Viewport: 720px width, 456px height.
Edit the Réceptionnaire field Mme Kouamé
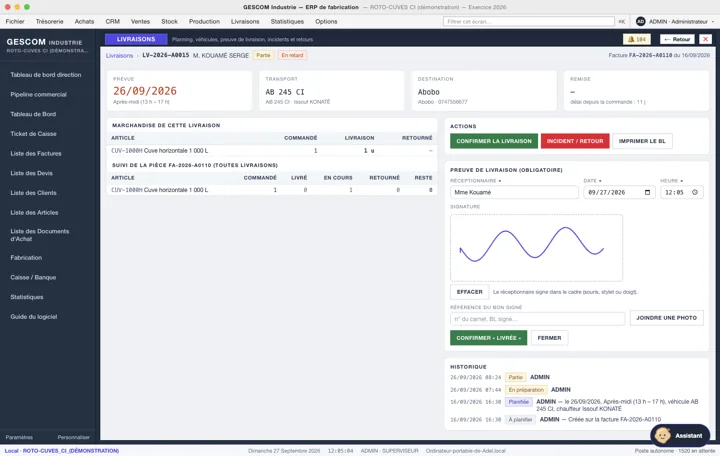coord(514,192)
